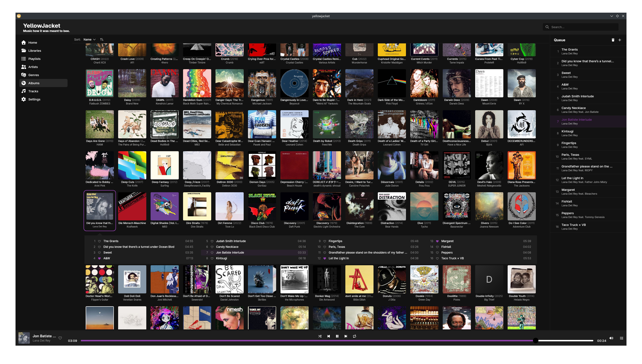Toggle ascending sort order icon
This screenshot has width=642, height=364.
(102, 39)
